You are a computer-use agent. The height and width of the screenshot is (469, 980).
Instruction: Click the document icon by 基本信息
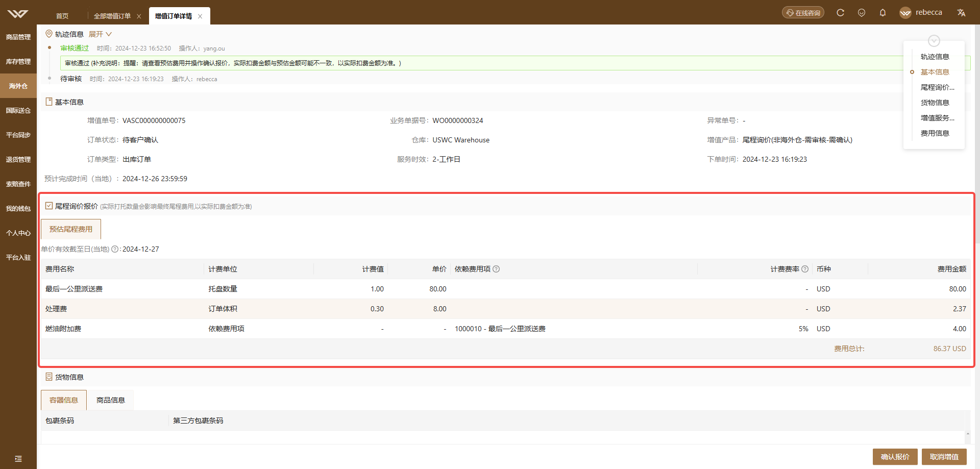[49, 102]
